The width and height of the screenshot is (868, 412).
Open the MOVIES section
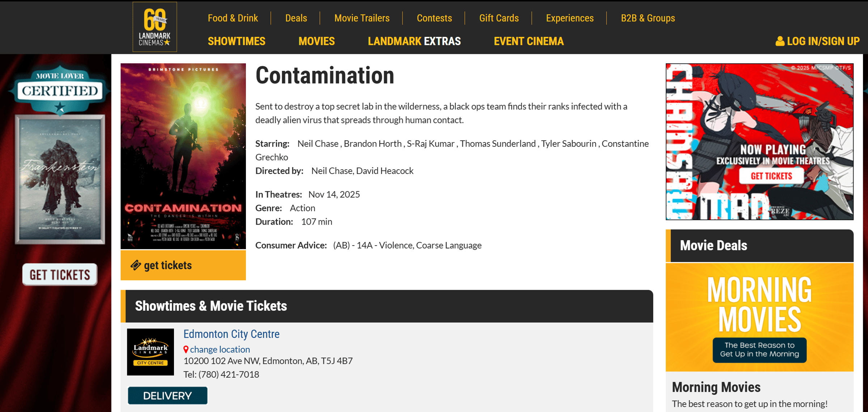tap(316, 41)
